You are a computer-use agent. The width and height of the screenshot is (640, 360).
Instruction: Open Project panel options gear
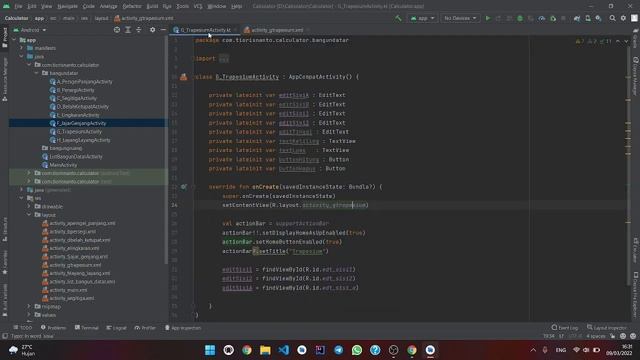[152, 30]
